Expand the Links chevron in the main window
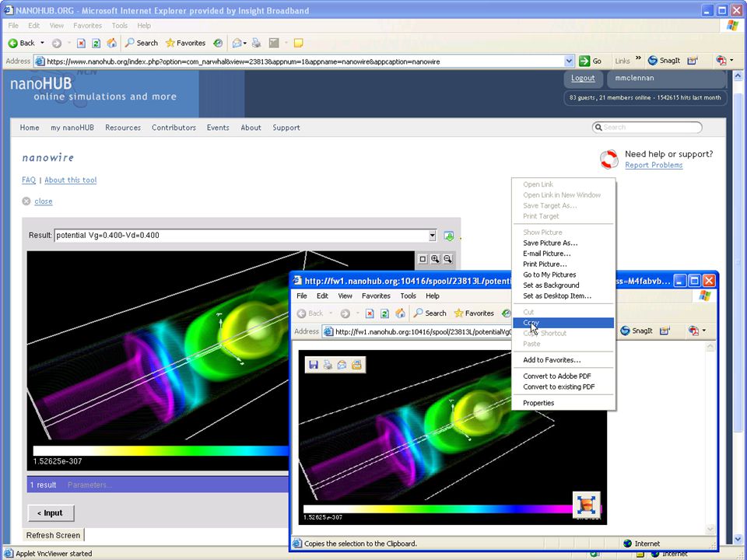 click(638, 58)
